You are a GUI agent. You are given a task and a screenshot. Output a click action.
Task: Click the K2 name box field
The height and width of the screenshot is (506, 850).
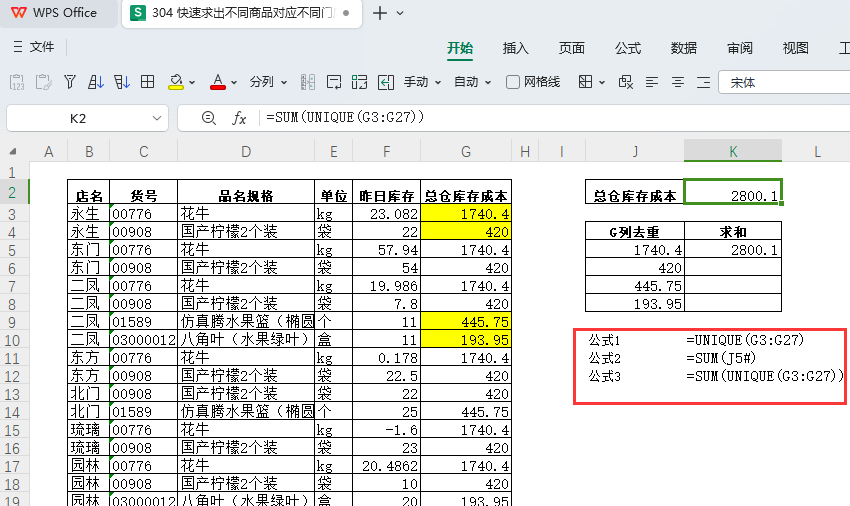78,118
